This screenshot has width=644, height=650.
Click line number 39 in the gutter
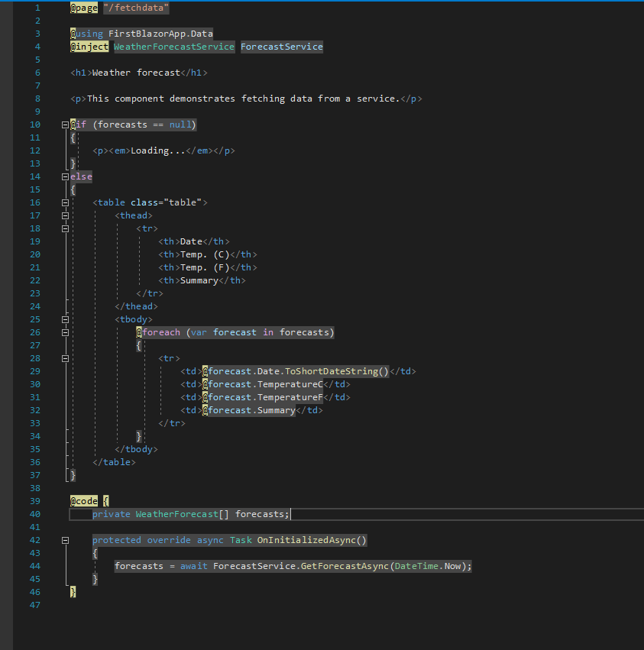coord(34,501)
